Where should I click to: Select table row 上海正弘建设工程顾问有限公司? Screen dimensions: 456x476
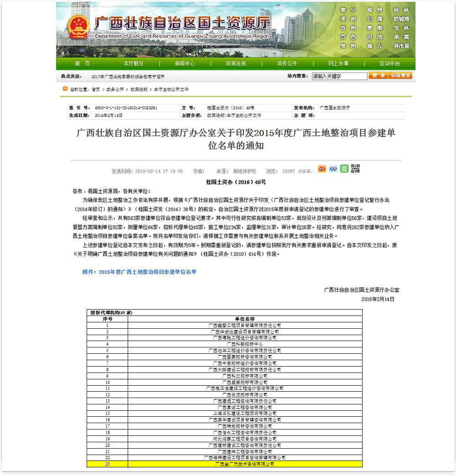pos(225,414)
